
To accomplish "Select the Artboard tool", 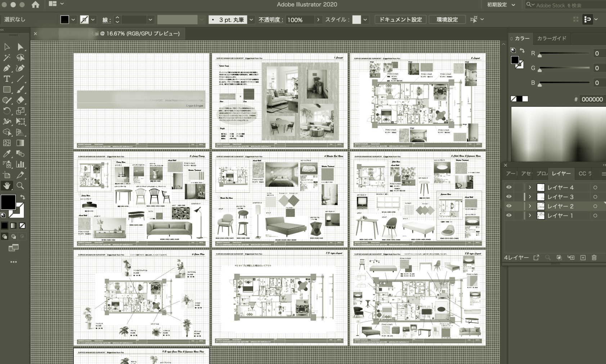I will (x=6, y=175).
